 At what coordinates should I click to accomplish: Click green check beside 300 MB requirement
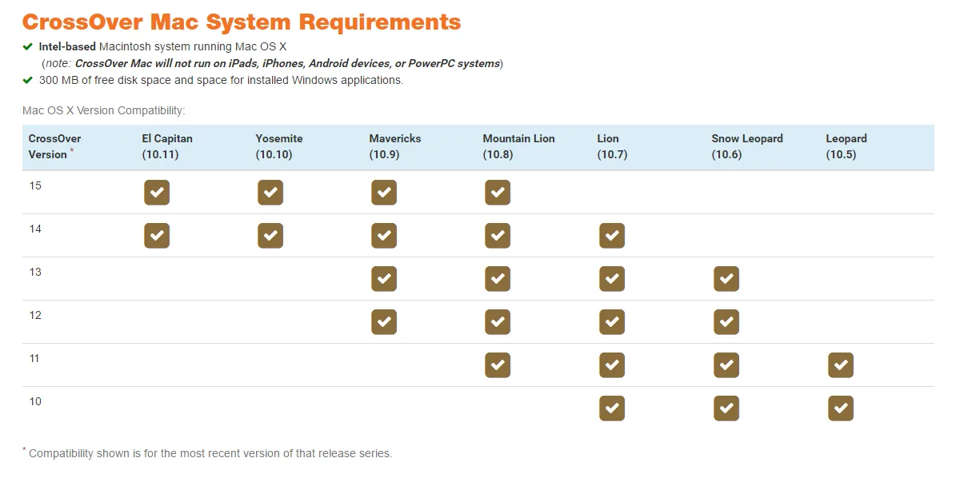[x=28, y=80]
